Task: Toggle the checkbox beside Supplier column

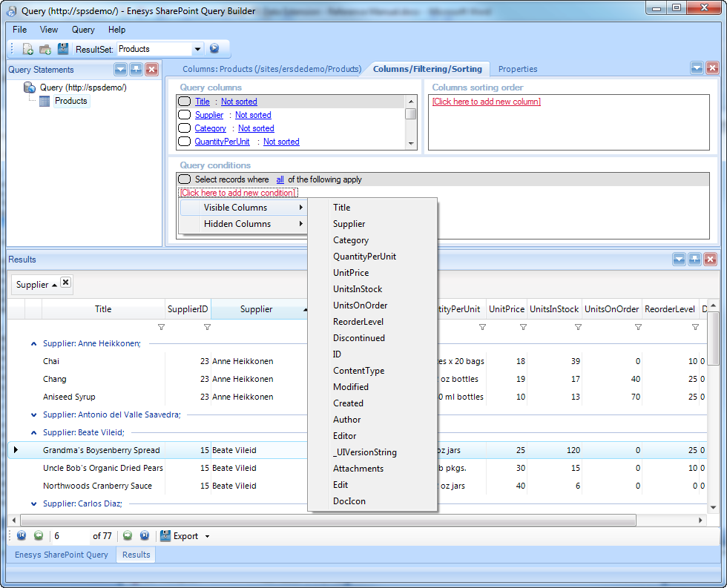Action: (x=185, y=115)
